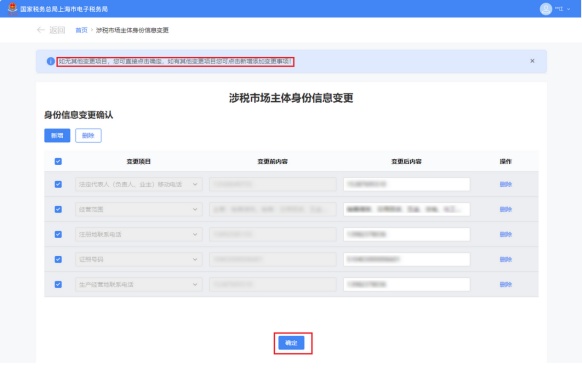Uncheck the 经营范围 row checkbox
Viewport: 582px width, 369px height.
click(58, 209)
